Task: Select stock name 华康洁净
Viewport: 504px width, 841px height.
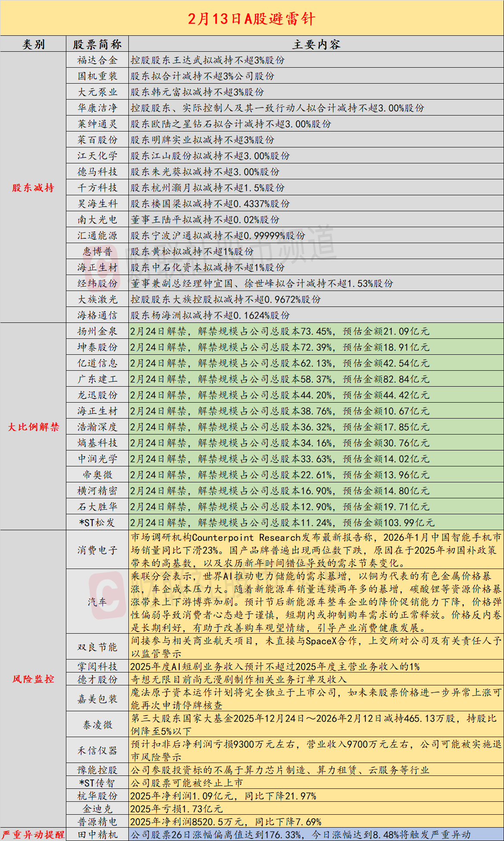Action: (97, 108)
